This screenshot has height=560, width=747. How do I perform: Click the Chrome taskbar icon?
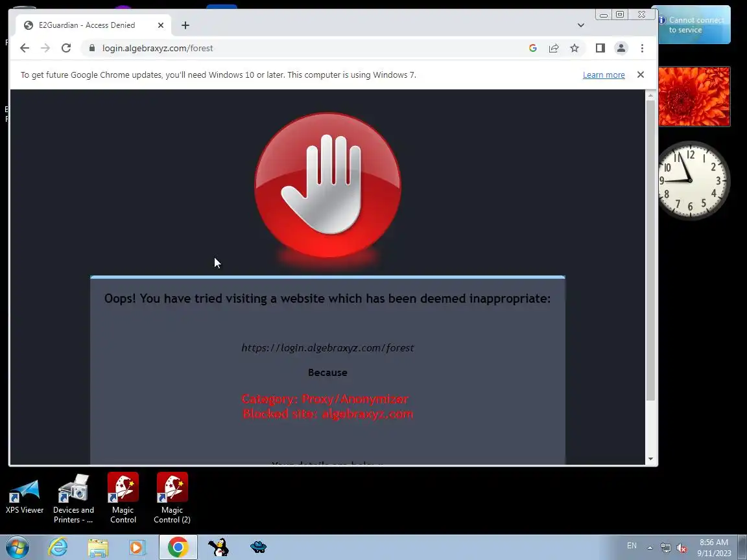tap(178, 547)
